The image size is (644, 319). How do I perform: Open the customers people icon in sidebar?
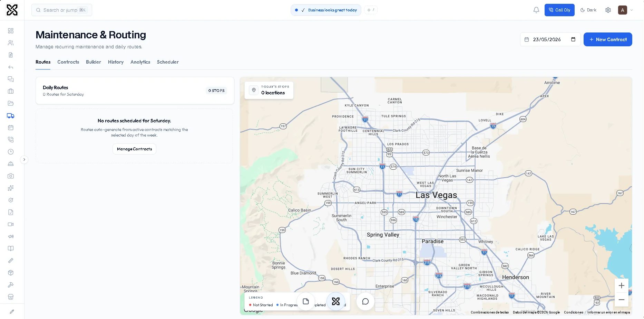pos(11,43)
